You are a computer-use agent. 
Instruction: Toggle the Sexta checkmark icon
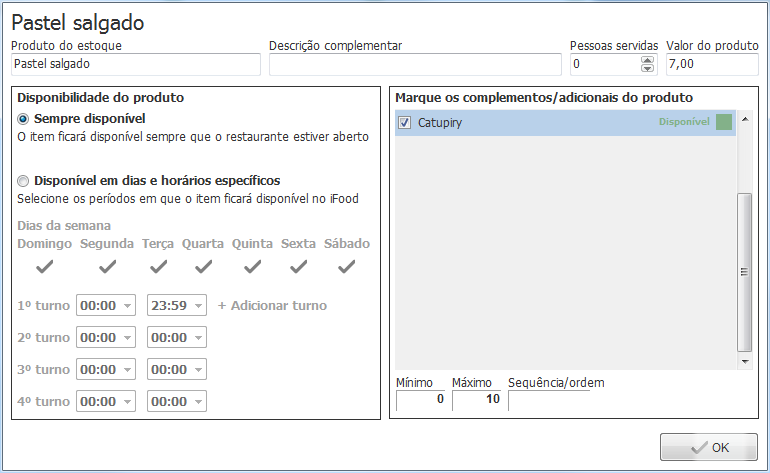coord(298,267)
